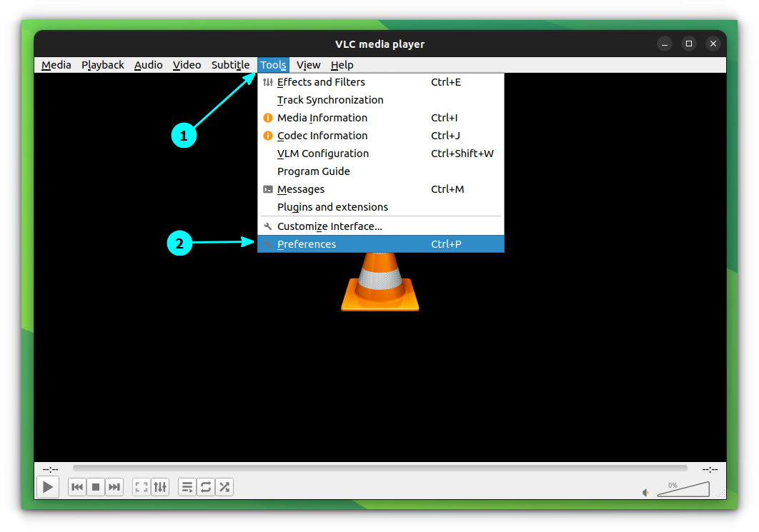Toggle random playback order

[x=224, y=486]
